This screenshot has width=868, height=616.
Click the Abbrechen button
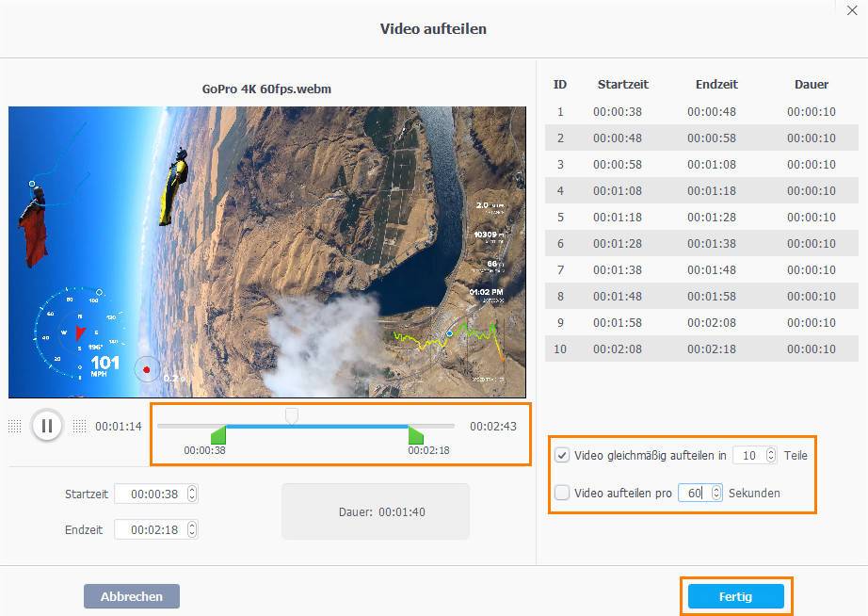(132, 596)
